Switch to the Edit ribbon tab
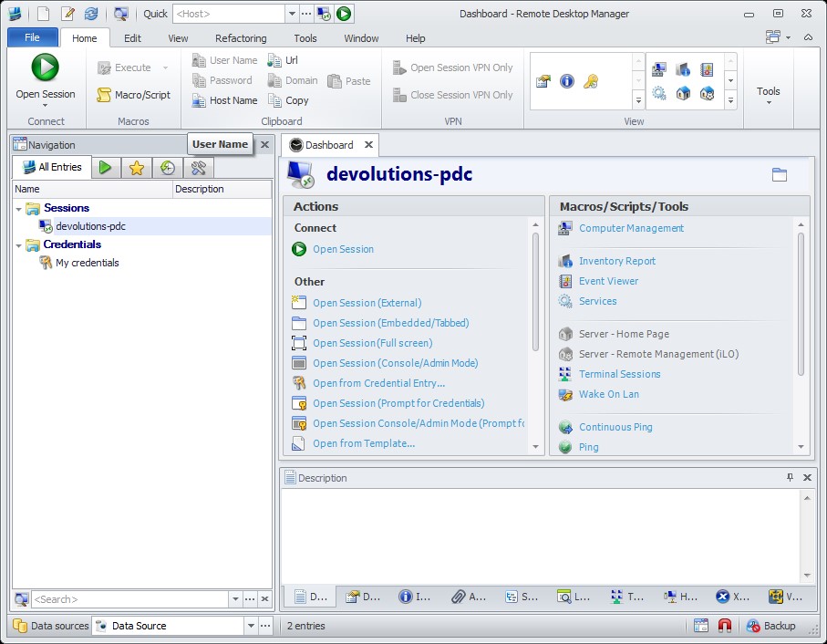Image resolution: width=827 pixels, height=644 pixels. pyautogui.click(x=132, y=38)
